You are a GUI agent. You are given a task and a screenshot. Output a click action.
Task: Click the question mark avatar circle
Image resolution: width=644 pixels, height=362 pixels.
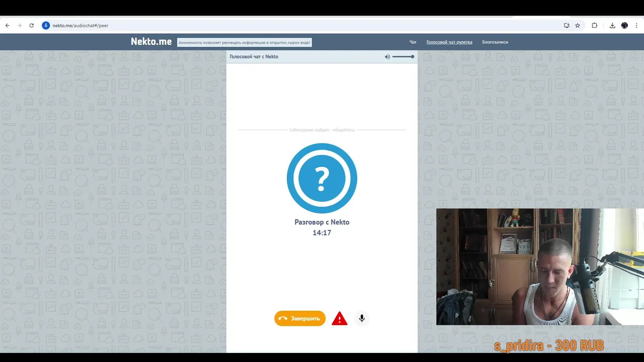click(x=322, y=178)
